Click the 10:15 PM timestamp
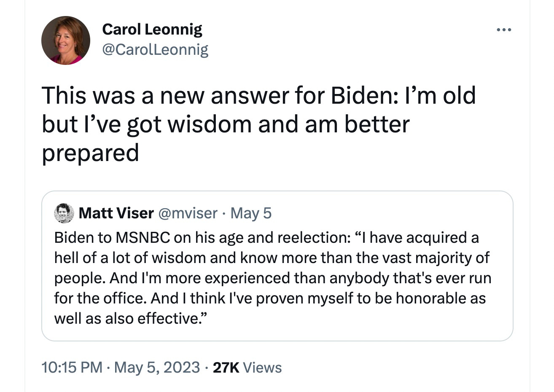Screen dimensions: 554x392 (x=72, y=368)
